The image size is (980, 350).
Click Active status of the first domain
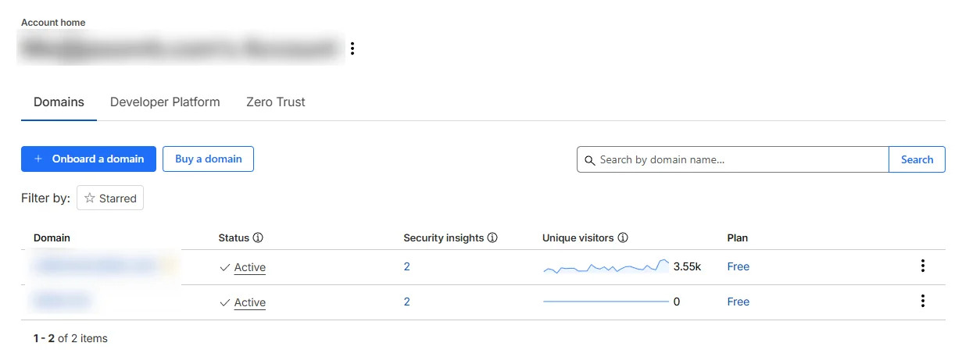point(249,267)
